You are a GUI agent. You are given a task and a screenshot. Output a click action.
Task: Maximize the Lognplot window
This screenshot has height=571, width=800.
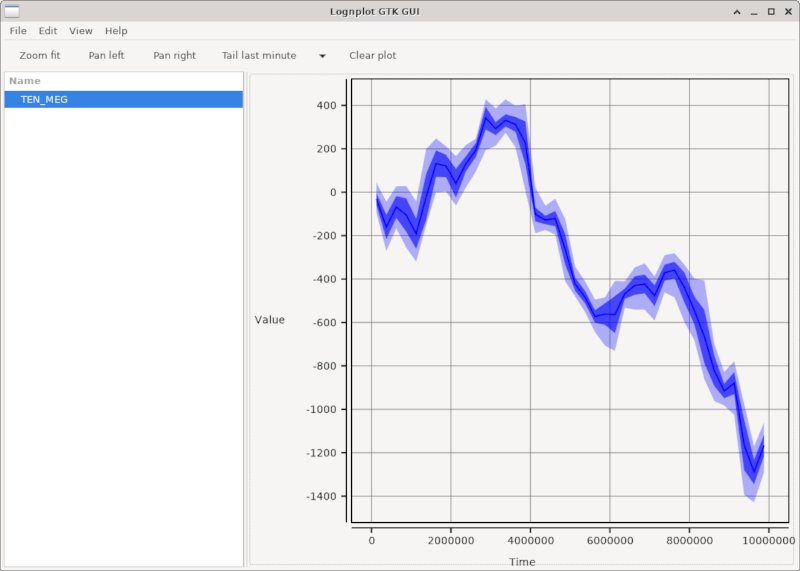click(771, 12)
